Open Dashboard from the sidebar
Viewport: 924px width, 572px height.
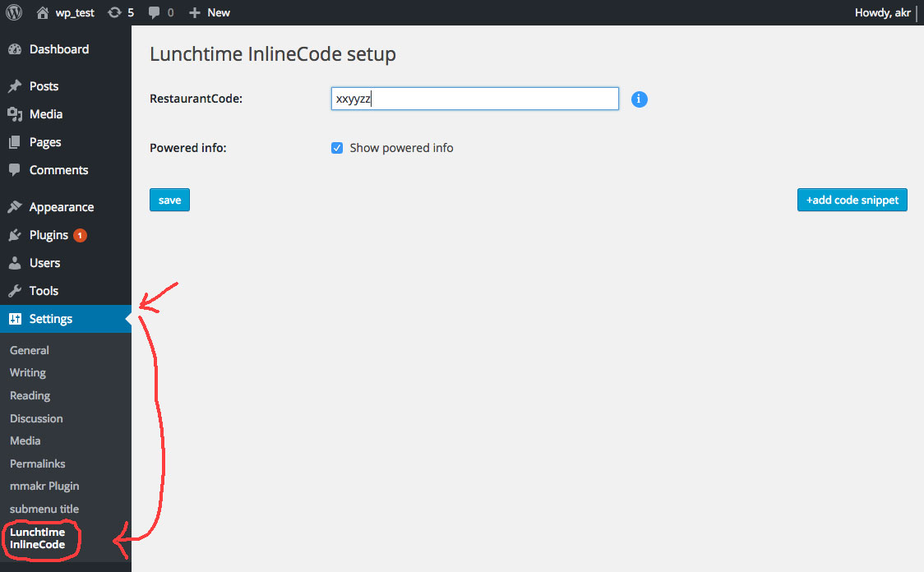click(x=58, y=49)
